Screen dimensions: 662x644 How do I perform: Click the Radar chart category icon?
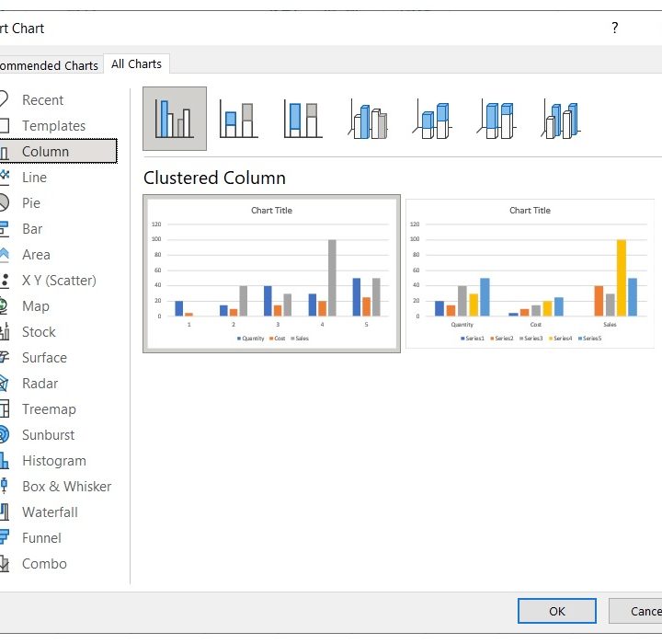[5, 384]
